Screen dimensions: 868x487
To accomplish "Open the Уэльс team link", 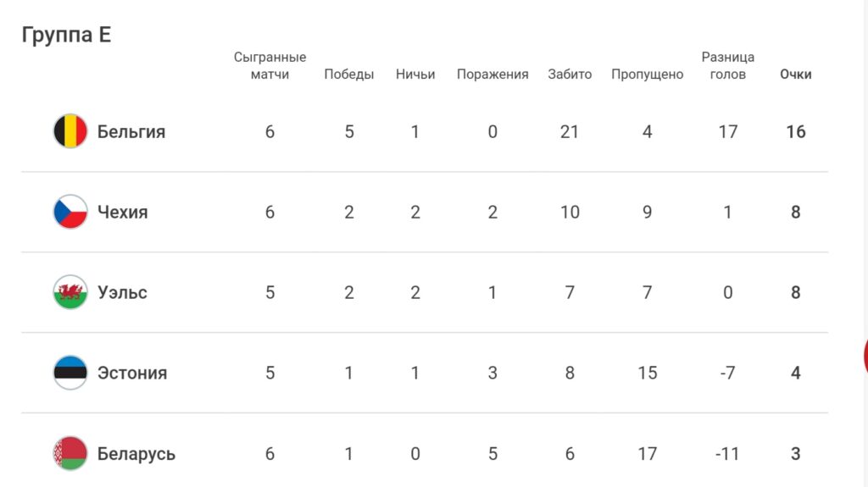I will click(x=122, y=292).
